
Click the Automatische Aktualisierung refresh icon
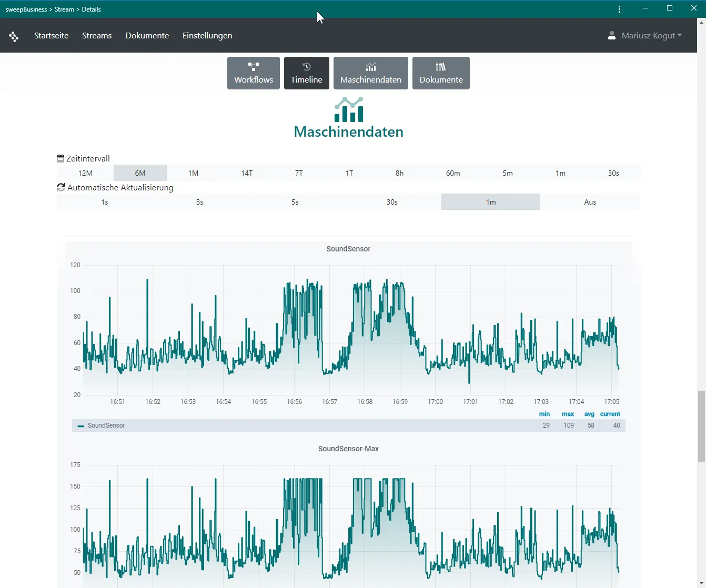coord(61,187)
